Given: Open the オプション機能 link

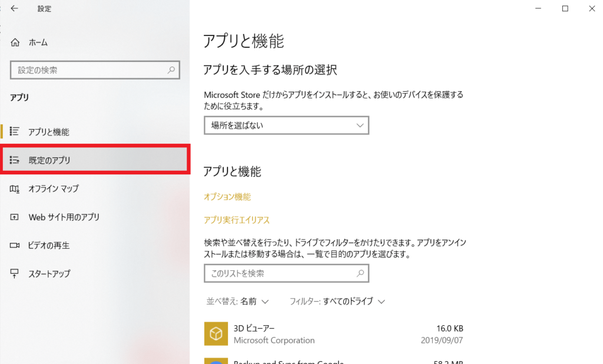Looking at the screenshot, I should [227, 197].
